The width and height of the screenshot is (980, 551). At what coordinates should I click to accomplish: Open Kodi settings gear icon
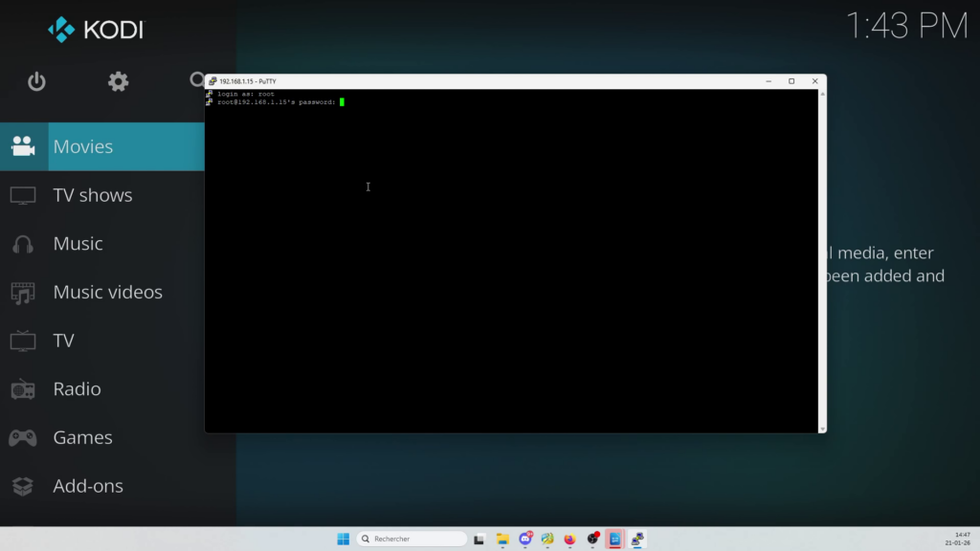coord(118,82)
